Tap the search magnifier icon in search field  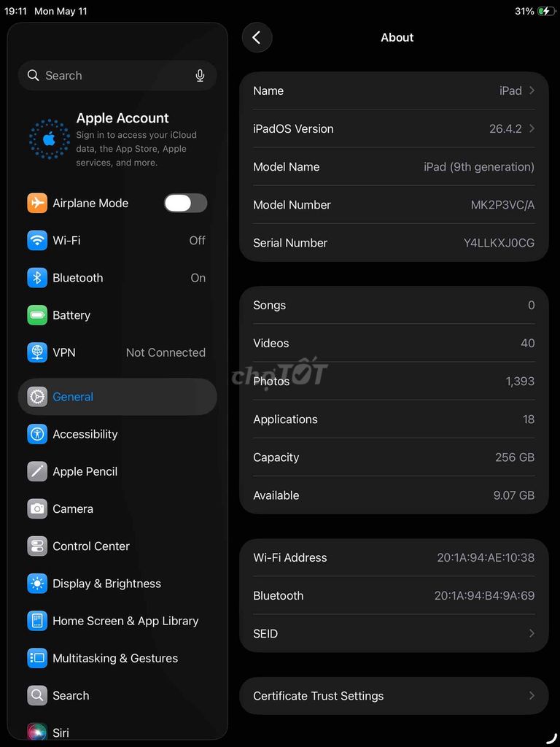pyautogui.click(x=33, y=75)
